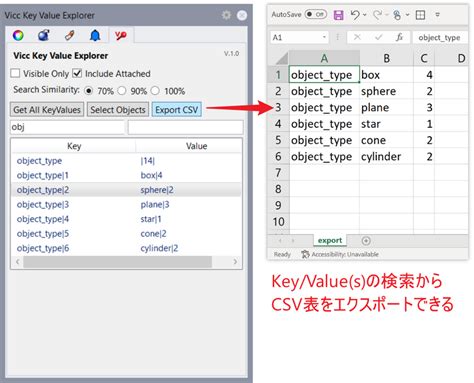Select the object_type|4 star|1 row
The height and width of the screenshot is (383, 474).
[x=127, y=219]
